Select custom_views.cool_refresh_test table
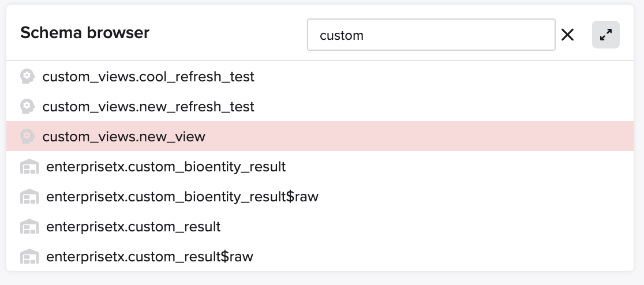 [148, 77]
